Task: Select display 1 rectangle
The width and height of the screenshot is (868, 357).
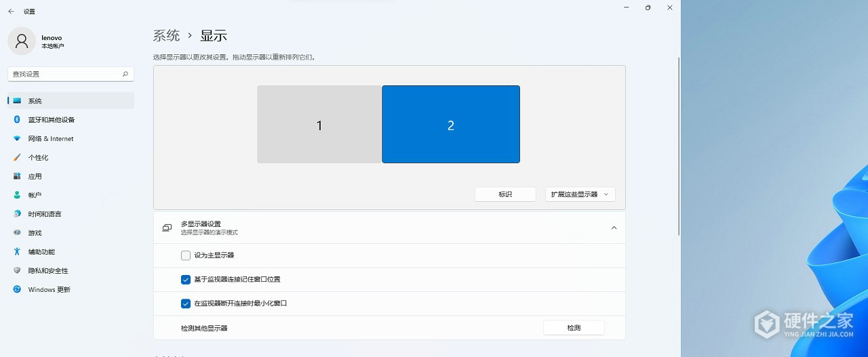Action: (x=319, y=125)
